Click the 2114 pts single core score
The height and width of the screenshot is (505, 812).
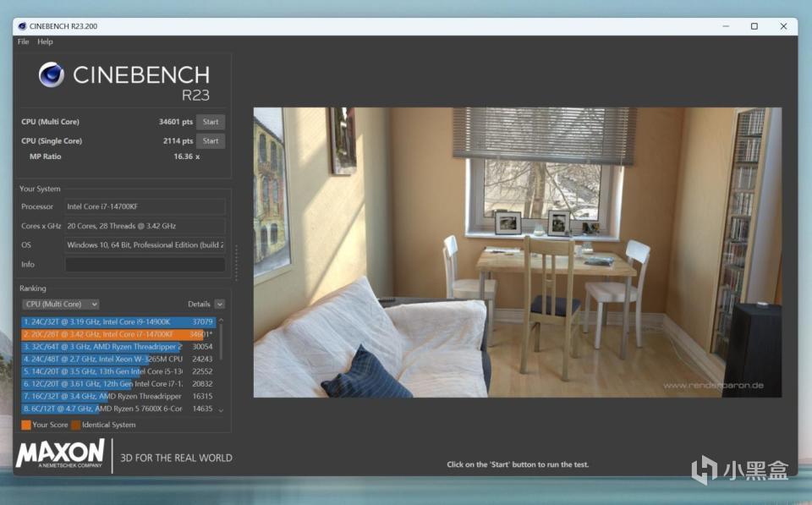pyautogui.click(x=178, y=141)
